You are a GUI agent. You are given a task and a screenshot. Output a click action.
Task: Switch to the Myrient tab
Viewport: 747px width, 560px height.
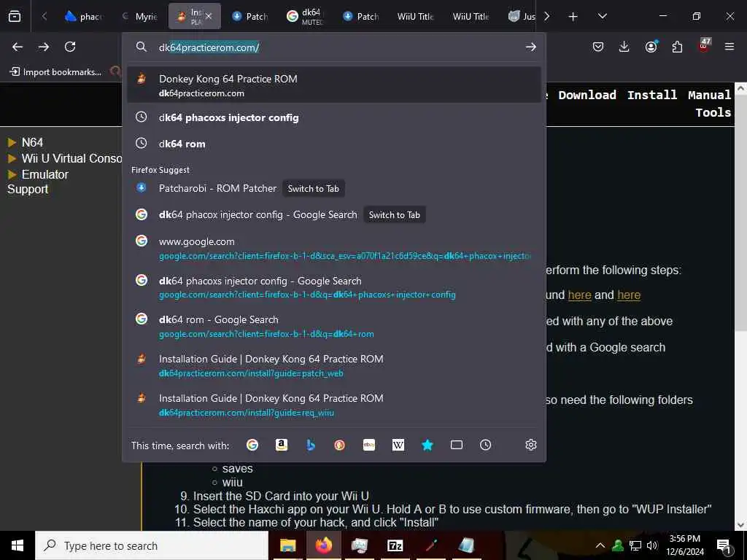point(139,16)
